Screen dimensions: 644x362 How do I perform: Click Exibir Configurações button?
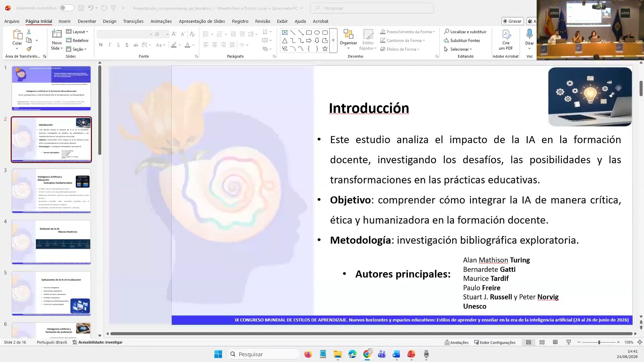(495, 342)
